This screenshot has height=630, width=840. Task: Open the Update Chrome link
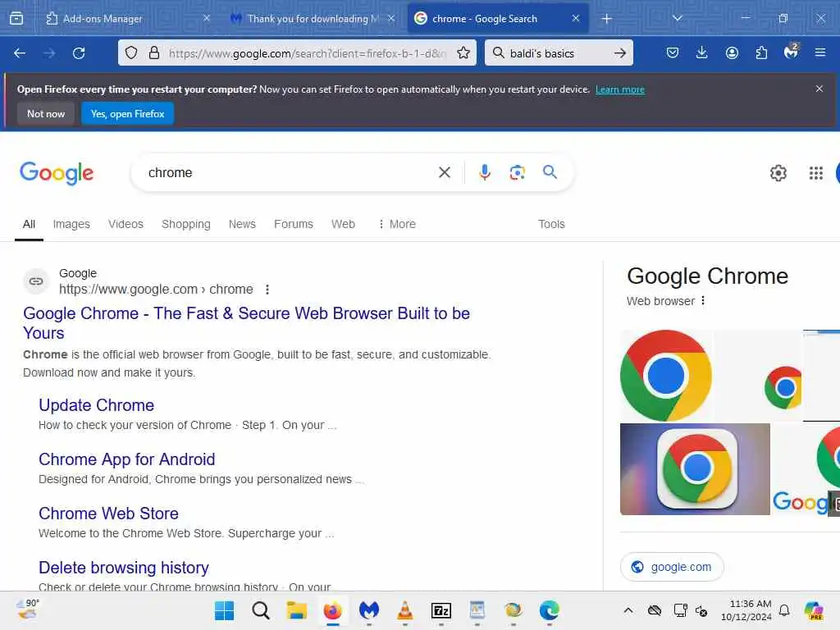(x=97, y=405)
